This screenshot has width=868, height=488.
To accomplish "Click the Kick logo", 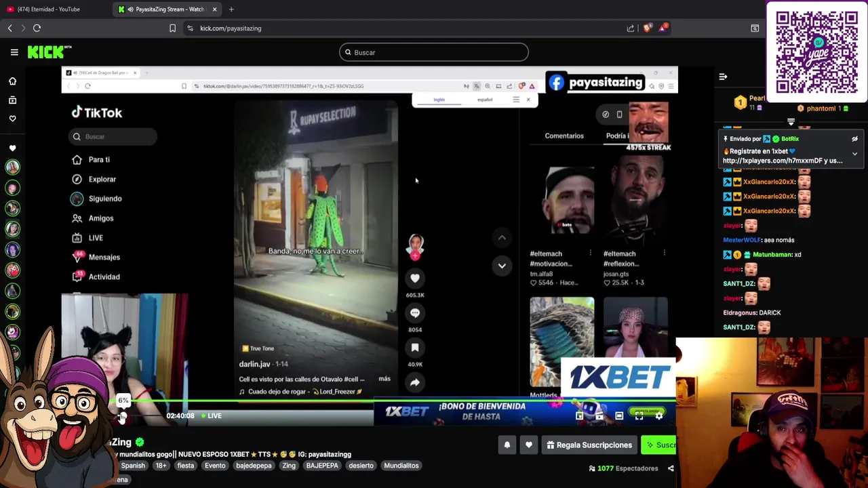I will pyautogui.click(x=50, y=52).
